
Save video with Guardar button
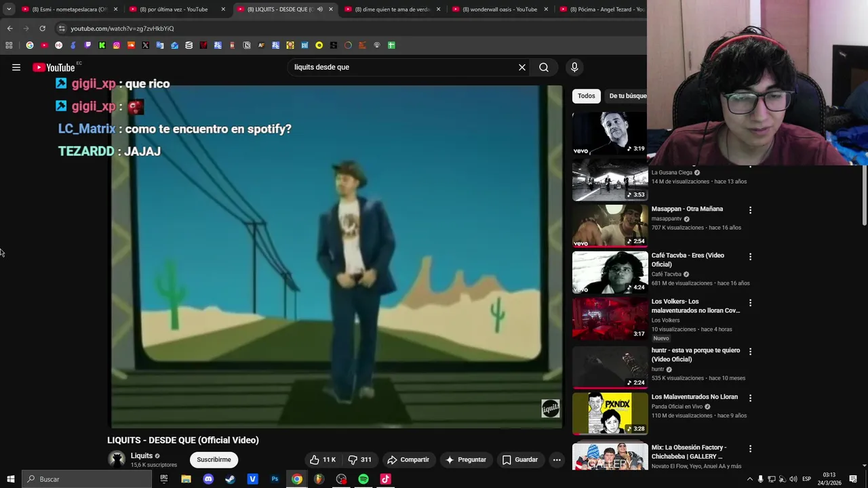(520, 460)
